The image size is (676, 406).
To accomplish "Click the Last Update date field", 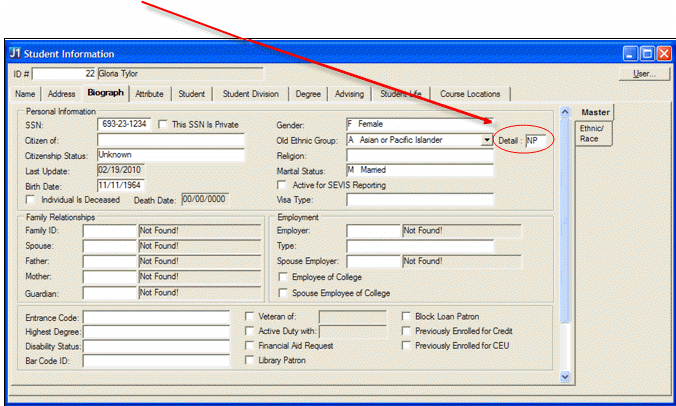I will pyautogui.click(x=120, y=170).
